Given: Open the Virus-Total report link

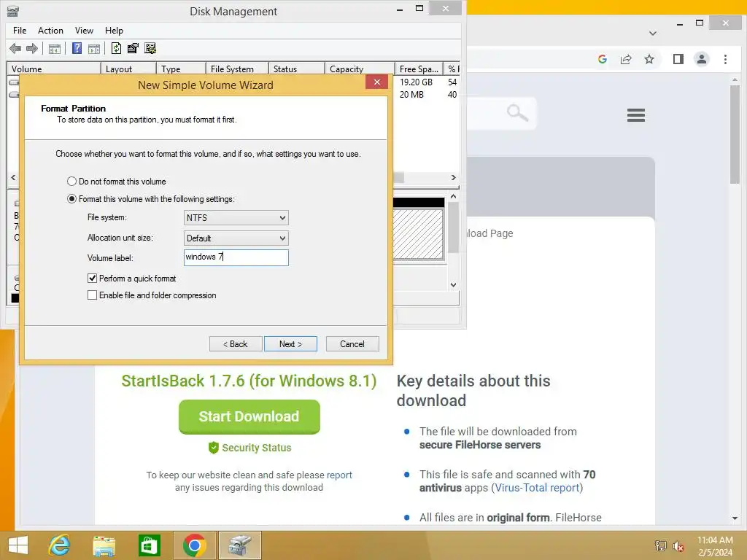Looking at the screenshot, I should [x=538, y=488].
